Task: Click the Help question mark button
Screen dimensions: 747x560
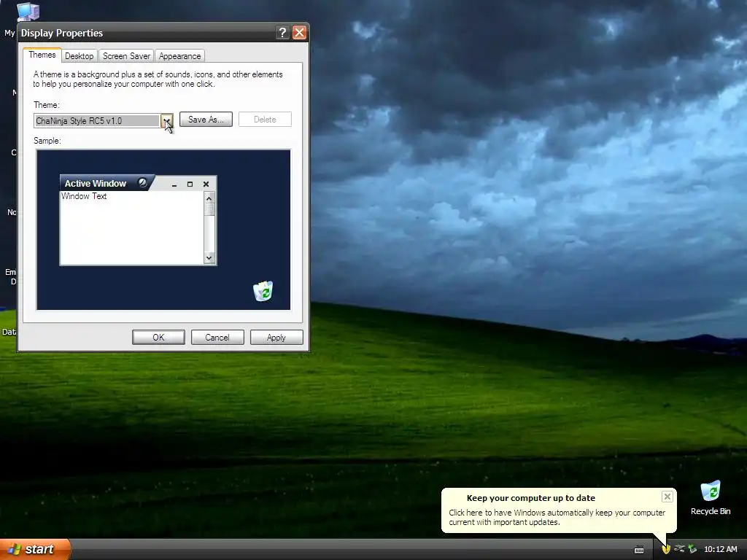Action: click(282, 32)
